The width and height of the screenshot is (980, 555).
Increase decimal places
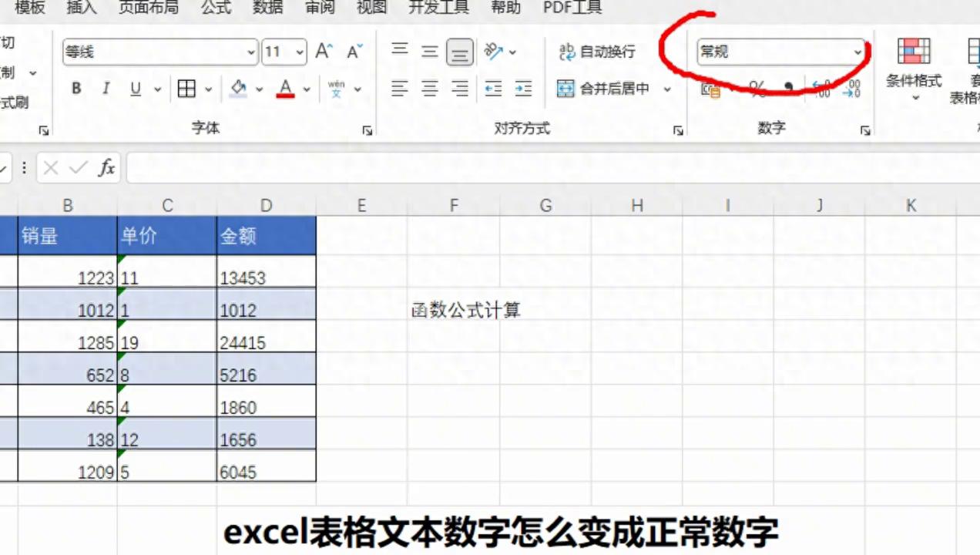pos(822,89)
